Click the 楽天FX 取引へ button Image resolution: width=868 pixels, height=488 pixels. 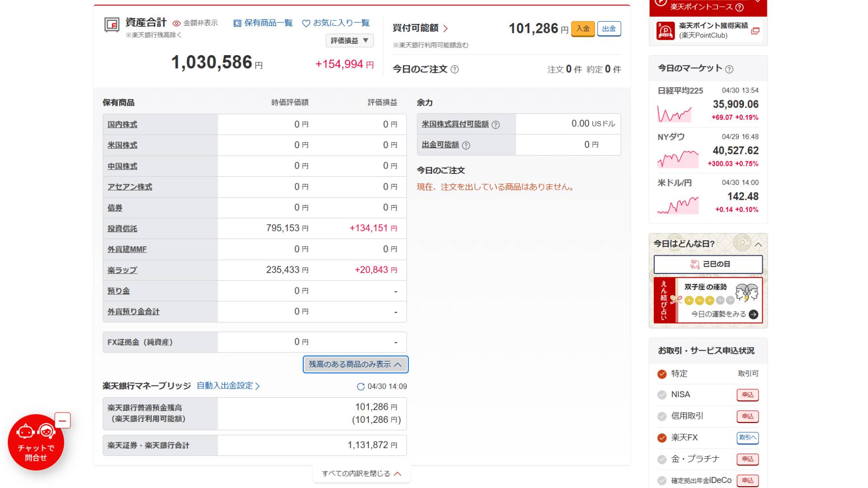coord(748,438)
